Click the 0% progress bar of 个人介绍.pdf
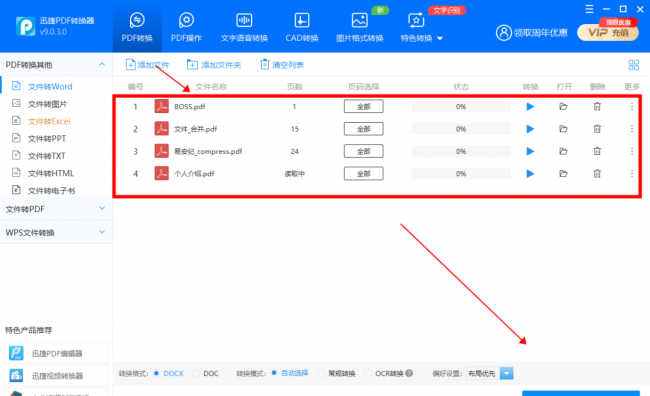This screenshot has height=396, width=650. tap(461, 174)
